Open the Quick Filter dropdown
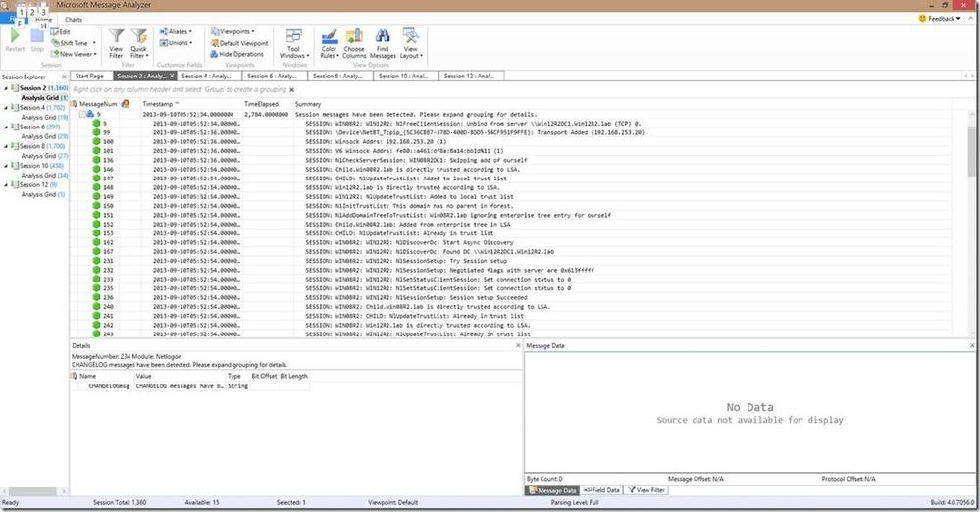Screen dimensions: 980x512 coord(138,42)
